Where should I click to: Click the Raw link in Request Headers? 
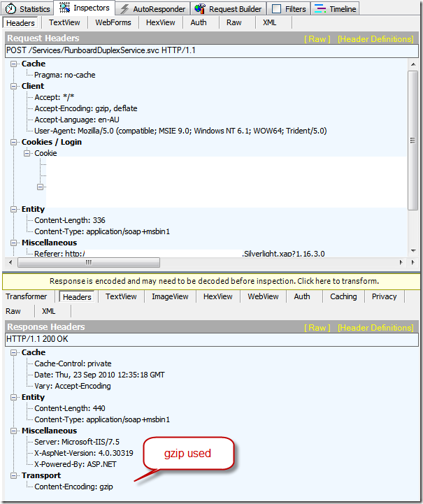click(317, 39)
